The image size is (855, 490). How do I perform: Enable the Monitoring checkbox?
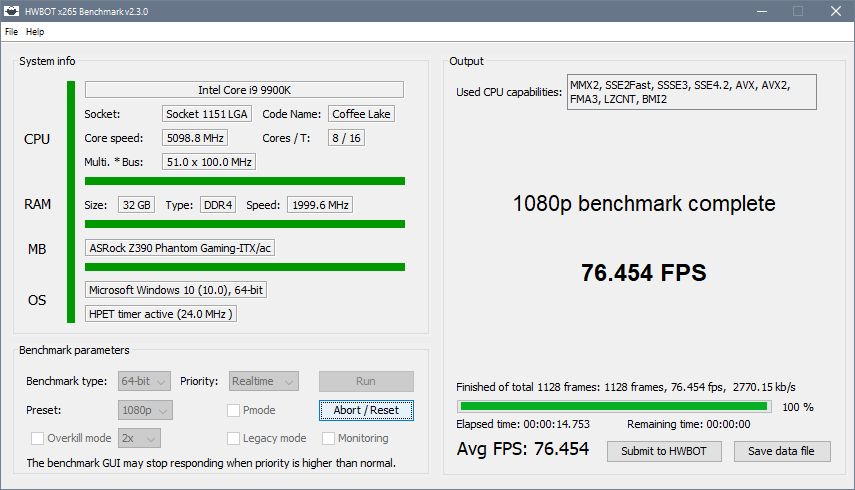click(x=328, y=438)
